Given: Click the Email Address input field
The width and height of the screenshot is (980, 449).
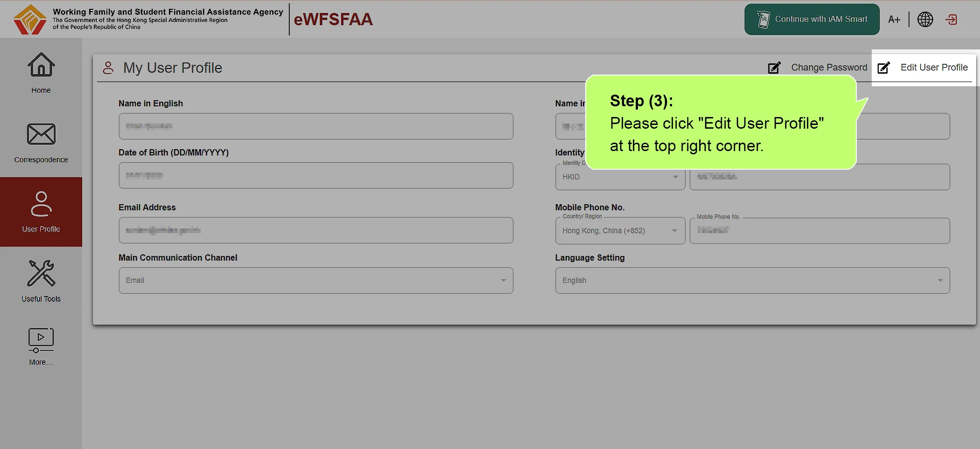Looking at the screenshot, I should (316, 230).
